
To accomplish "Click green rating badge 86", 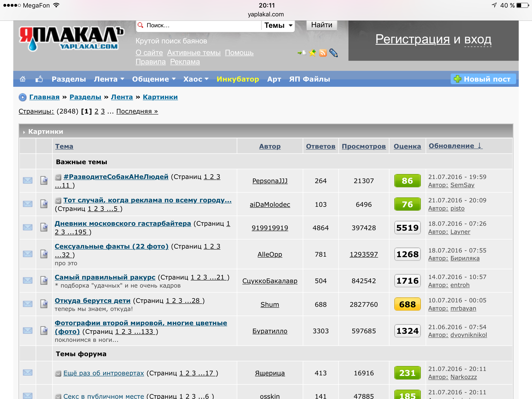I will click(407, 181).
